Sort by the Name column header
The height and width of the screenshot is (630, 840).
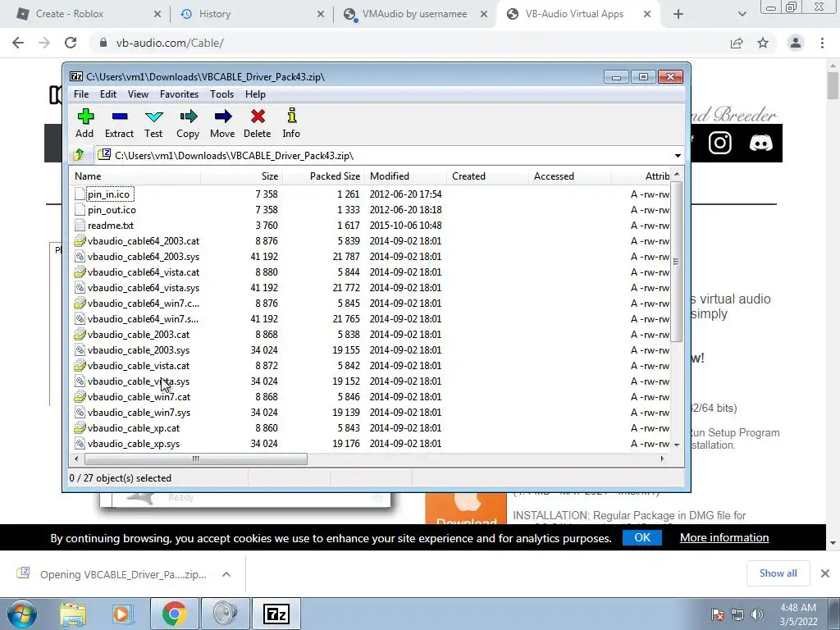click(135, 176)
